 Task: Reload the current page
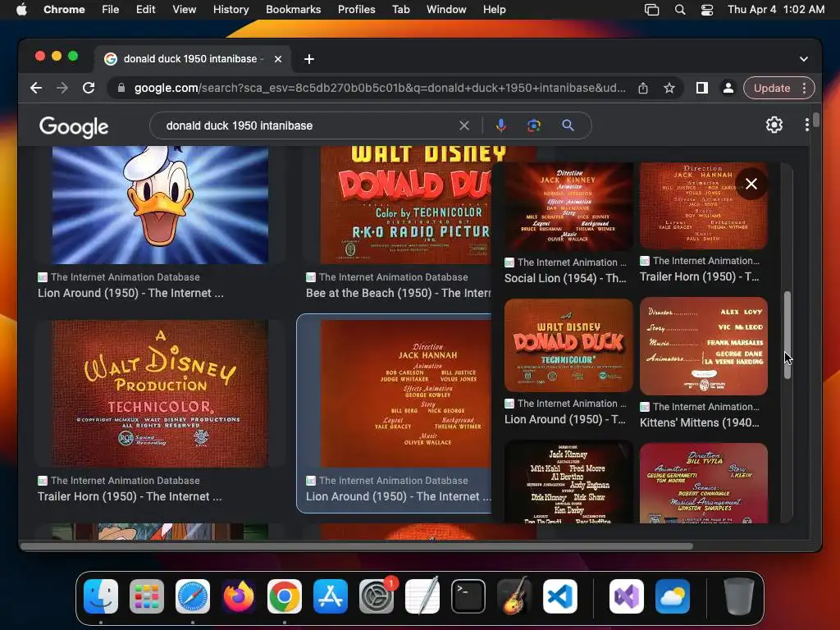[x=89, y=88]
